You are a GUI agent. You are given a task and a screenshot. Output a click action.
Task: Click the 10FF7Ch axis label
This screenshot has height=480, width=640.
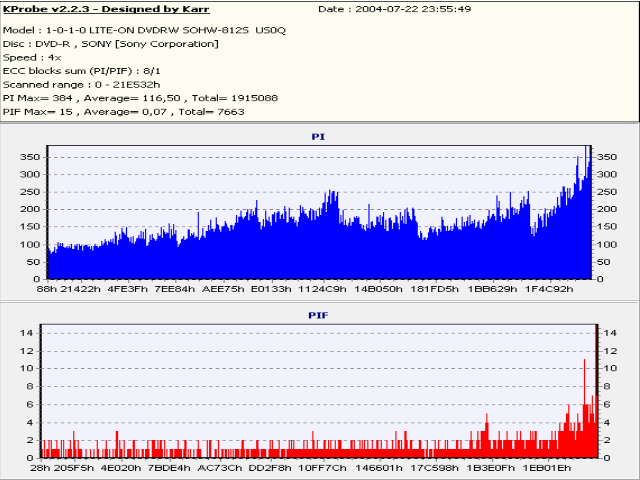322,468
